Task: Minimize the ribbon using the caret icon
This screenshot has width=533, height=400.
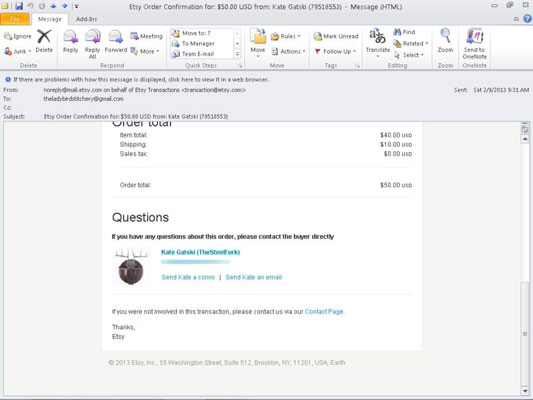Action: pyautogui.click(x=516, y=19)
